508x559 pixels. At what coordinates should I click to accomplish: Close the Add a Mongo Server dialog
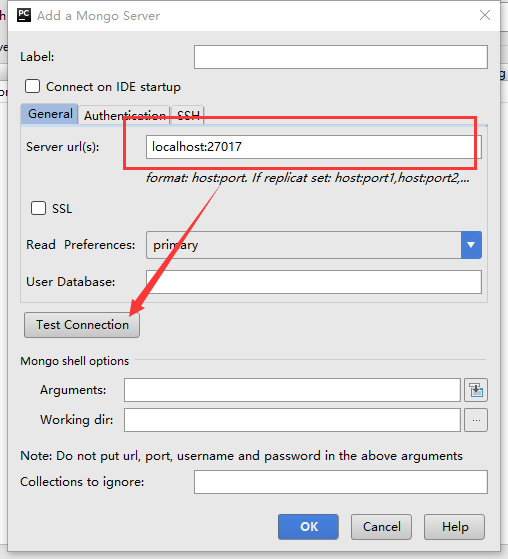pos(485,15)
